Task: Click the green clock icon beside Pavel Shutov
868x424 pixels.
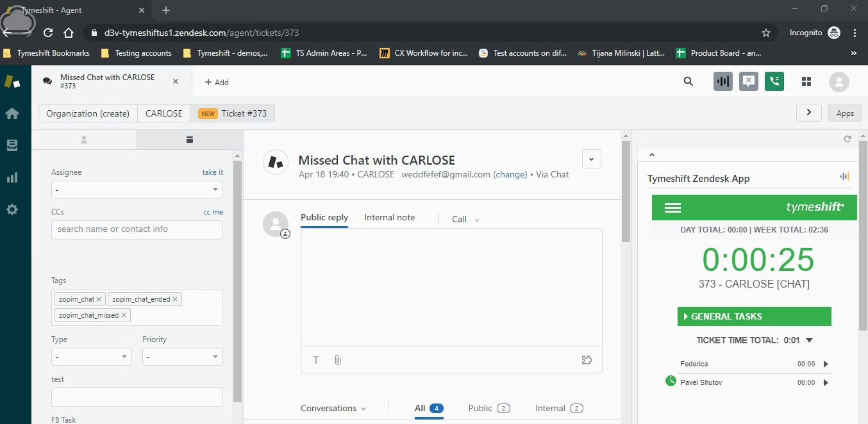Action: click(x=671, y=381)
